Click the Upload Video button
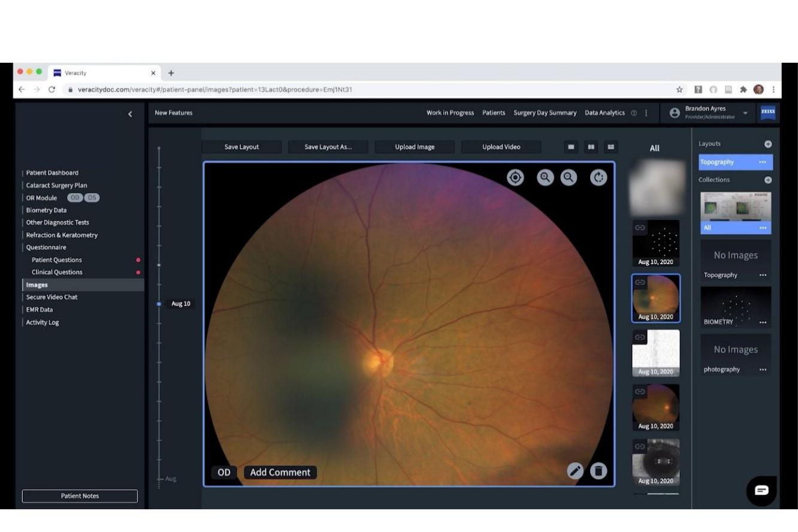 501,147
